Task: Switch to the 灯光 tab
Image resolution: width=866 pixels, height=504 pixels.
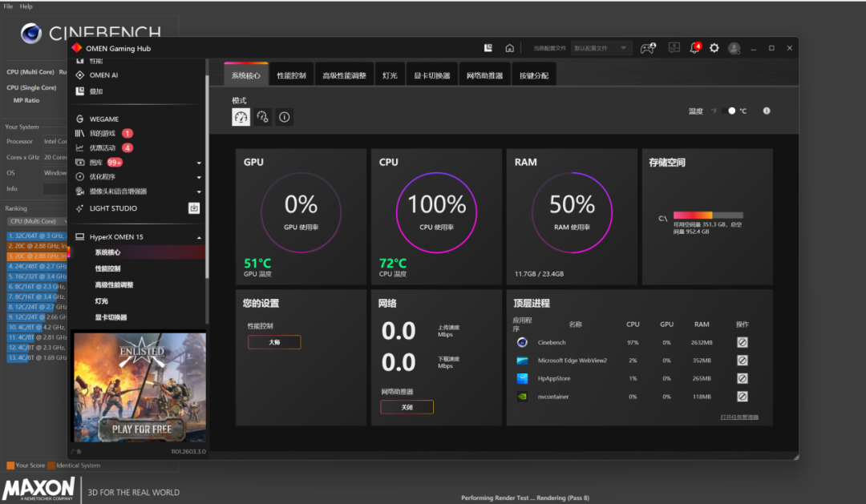Action: 390,74
